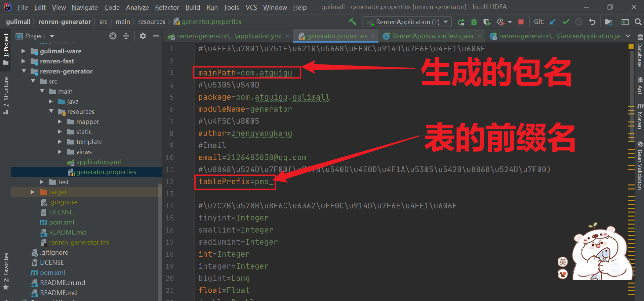Image resolution: width=644 pixels, height=301 pixels.
Task: Select generator.properties in project tree
Action: [106, 172]
